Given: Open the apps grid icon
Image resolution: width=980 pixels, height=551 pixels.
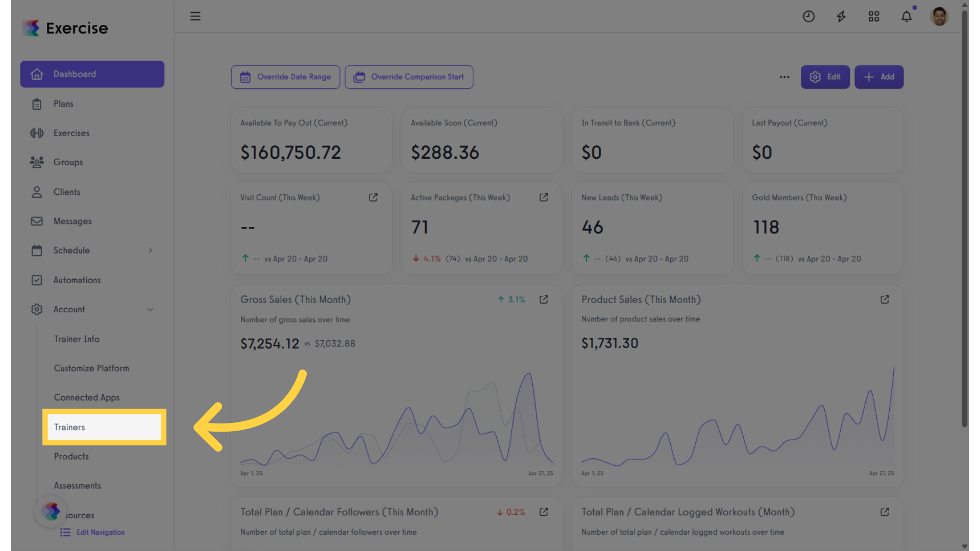Looking at the screenshot, I should click(x=874, y=16).
